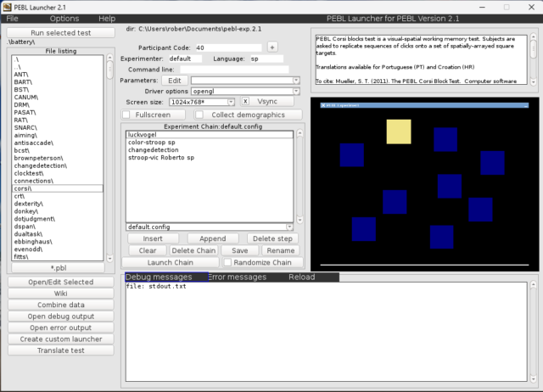Select color-stroop sp in the chain
The height and width of the screenshot is (392, 543).
[x=210, y=143]
